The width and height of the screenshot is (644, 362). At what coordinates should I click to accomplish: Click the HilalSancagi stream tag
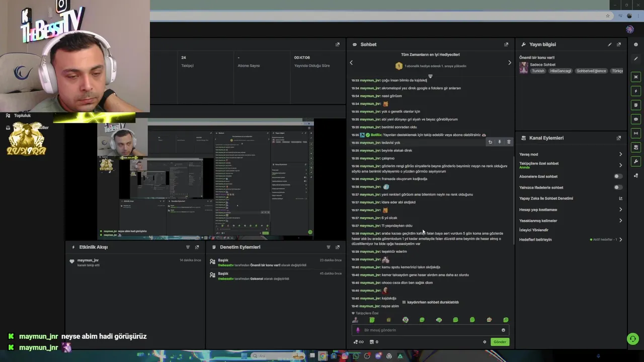(x=560, y=71)
